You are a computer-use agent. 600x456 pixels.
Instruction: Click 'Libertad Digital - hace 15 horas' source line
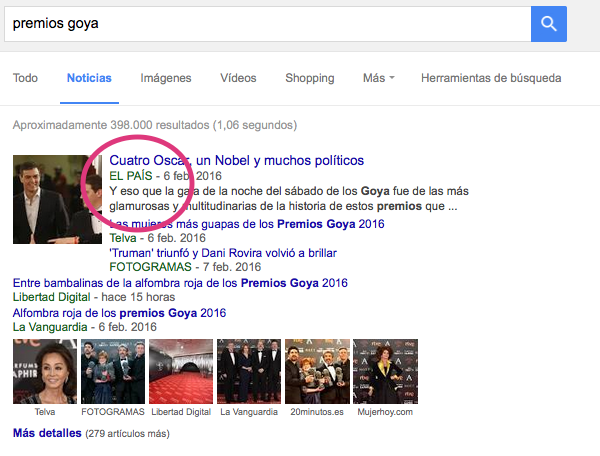point(94,297)
